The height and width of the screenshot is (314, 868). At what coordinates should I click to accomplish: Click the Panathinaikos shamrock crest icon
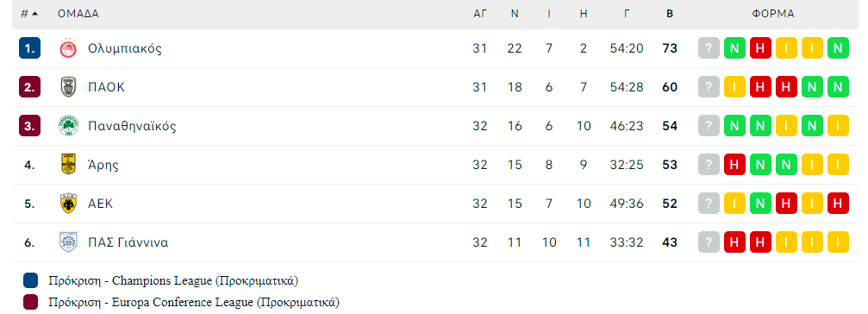coord(69,126)
